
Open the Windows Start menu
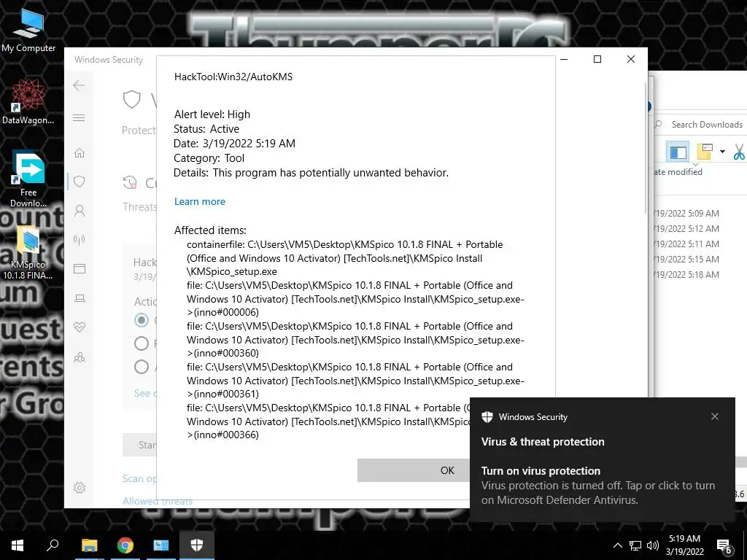pyautogui.click(x=18, y=545)
